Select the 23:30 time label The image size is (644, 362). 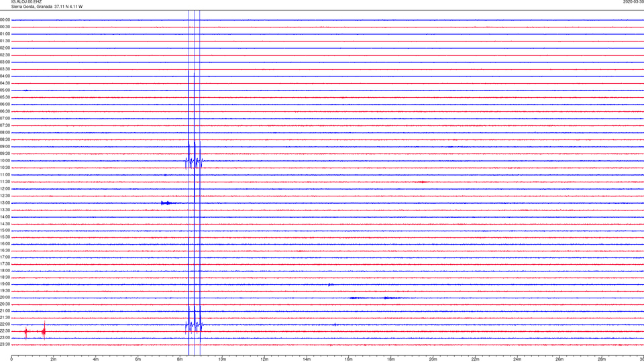5,345
